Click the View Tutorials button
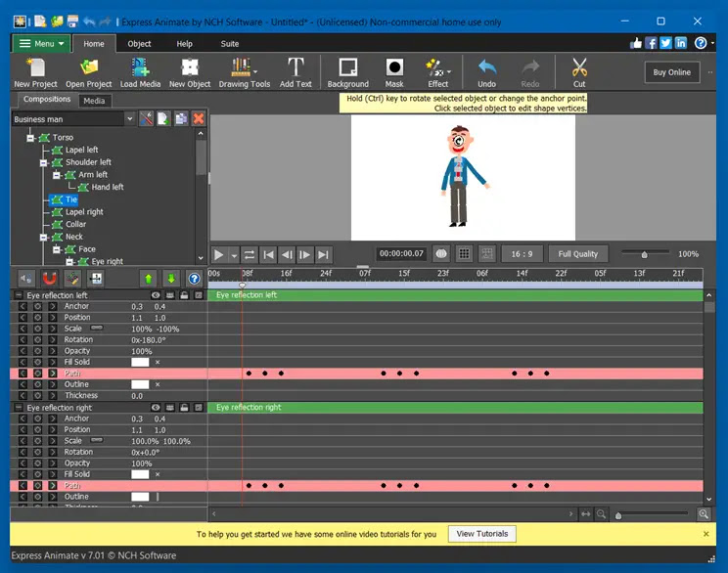Image resolution: width=728 pixels, height=573 pixels. tap(482, 534)
